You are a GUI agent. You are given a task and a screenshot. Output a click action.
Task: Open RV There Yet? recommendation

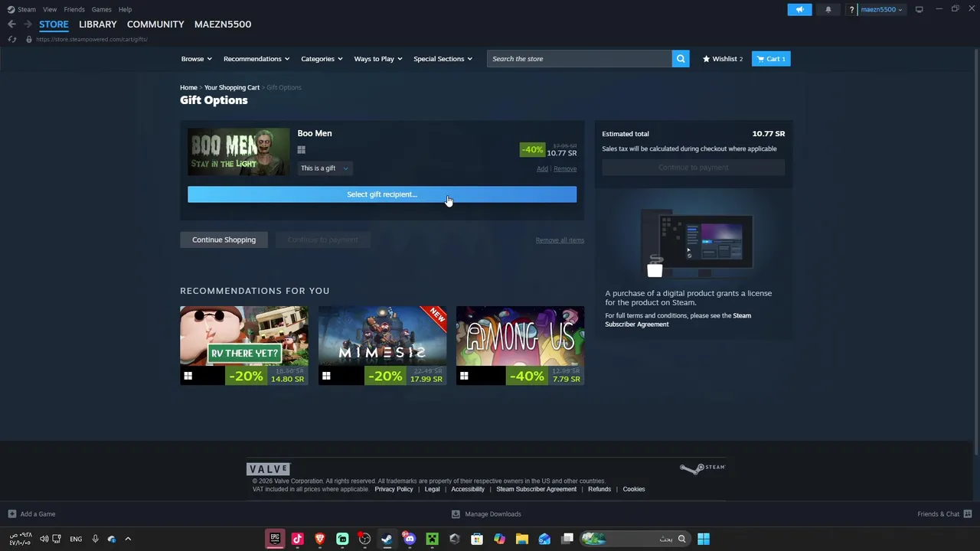click(x=244, y=345)
